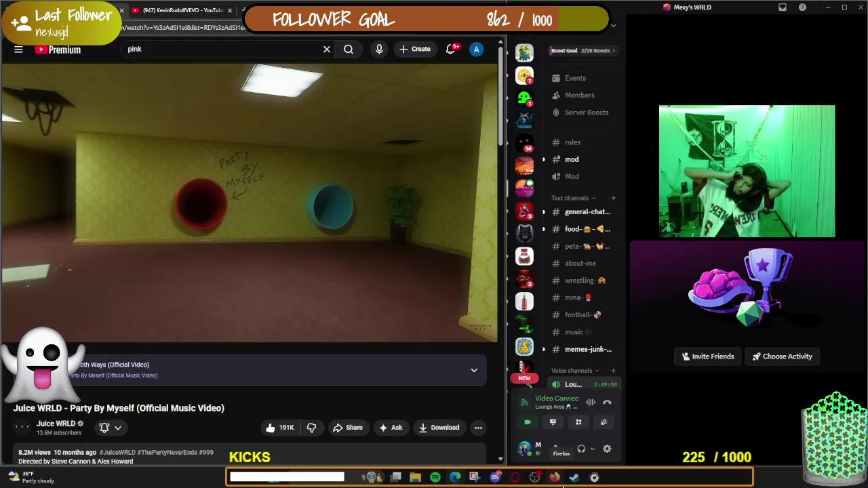Click the Juice WRLD channel avatar
Viewport: 868px width, 488px height.
[x=22, y=428]
